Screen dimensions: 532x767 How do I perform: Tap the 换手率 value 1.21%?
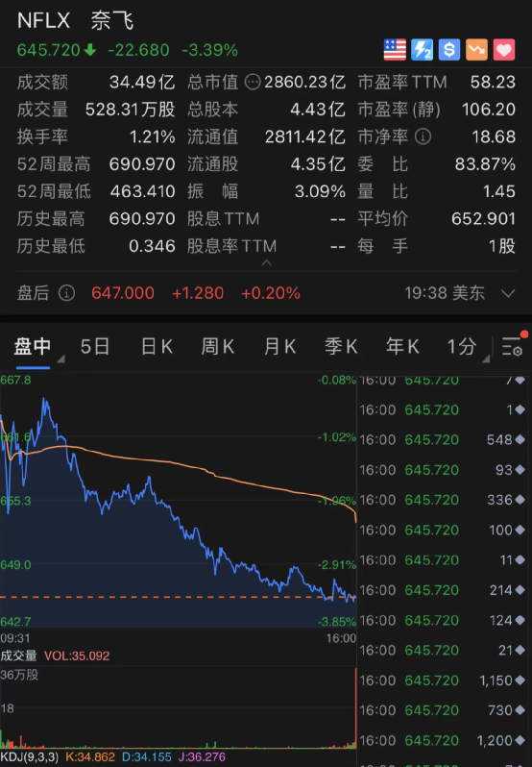(x=153, y=136)
